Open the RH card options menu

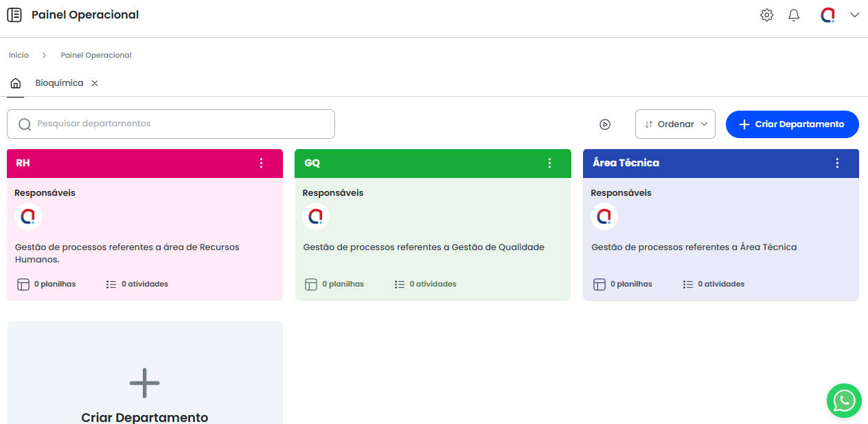[261, 163]
